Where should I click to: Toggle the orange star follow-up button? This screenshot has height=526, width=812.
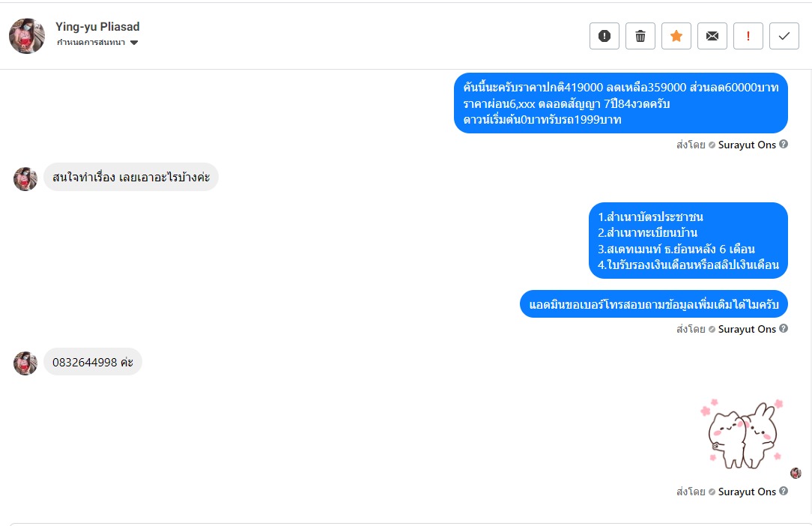pos(676,36)
